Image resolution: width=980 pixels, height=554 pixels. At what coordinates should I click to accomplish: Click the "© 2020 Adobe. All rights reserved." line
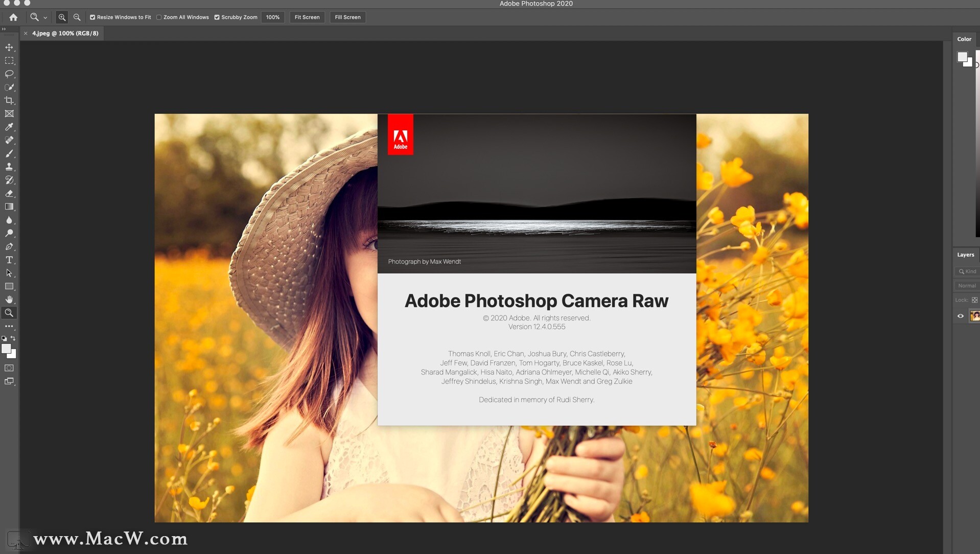536,318
